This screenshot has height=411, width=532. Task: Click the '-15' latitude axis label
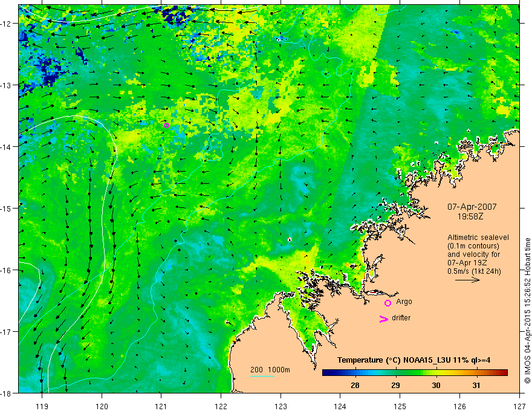click(5, 208)
